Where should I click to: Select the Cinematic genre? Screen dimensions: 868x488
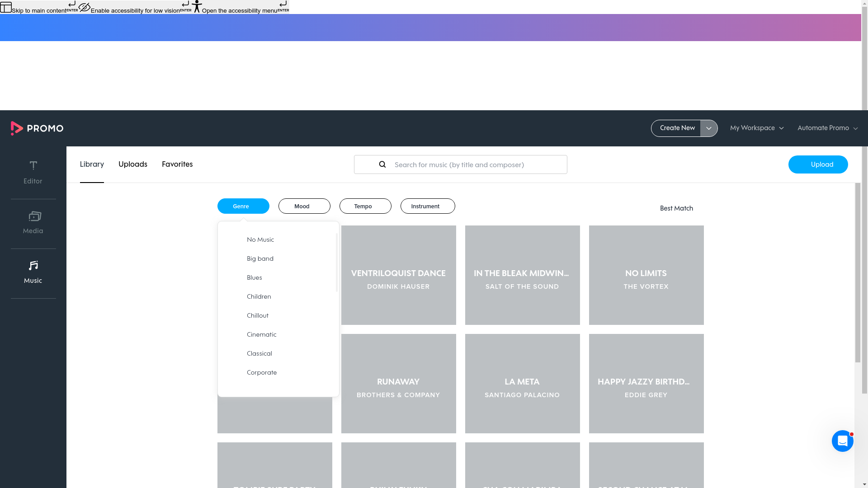point(261,334)
